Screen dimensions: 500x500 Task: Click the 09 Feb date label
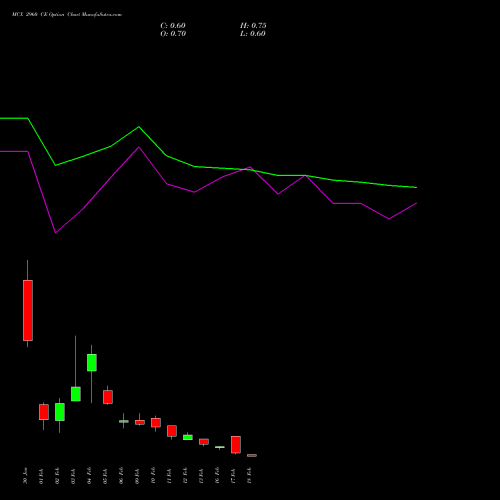(137, 476)
